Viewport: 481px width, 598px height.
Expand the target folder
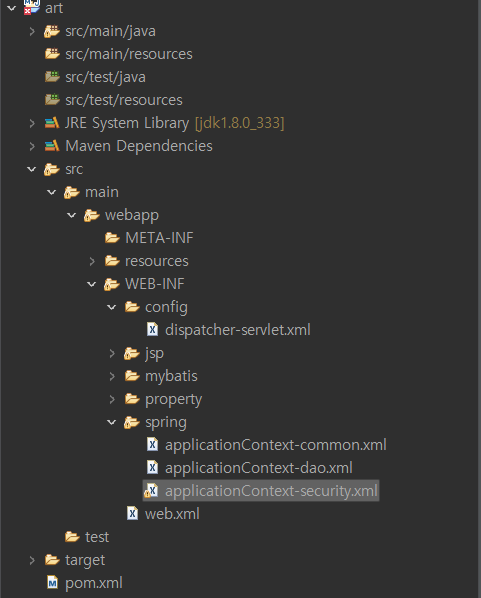[32, 560]
